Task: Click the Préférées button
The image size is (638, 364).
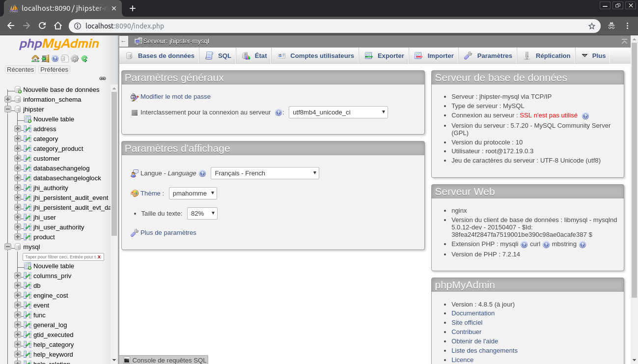Action: tap(54, 70)
